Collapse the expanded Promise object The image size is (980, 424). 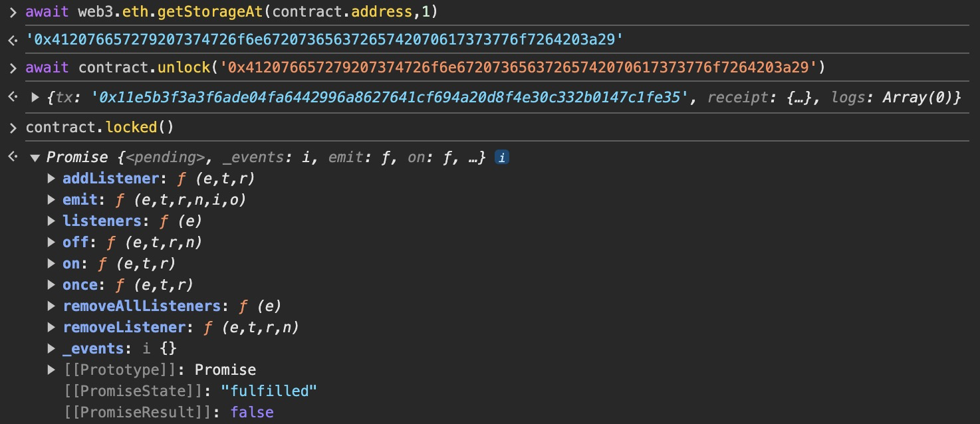[x=34, y=158]
